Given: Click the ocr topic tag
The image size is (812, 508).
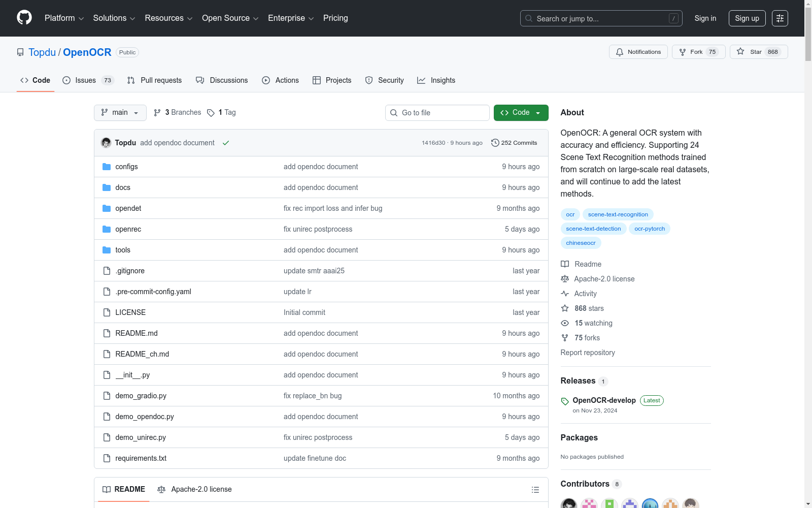Looking at the screenshot, I should coord(570,214).
